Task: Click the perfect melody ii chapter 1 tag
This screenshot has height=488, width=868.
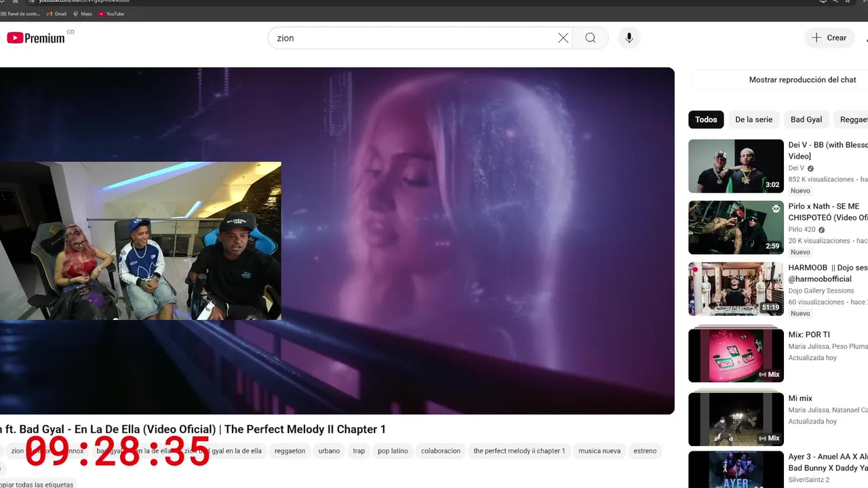Action: (519, 451)
